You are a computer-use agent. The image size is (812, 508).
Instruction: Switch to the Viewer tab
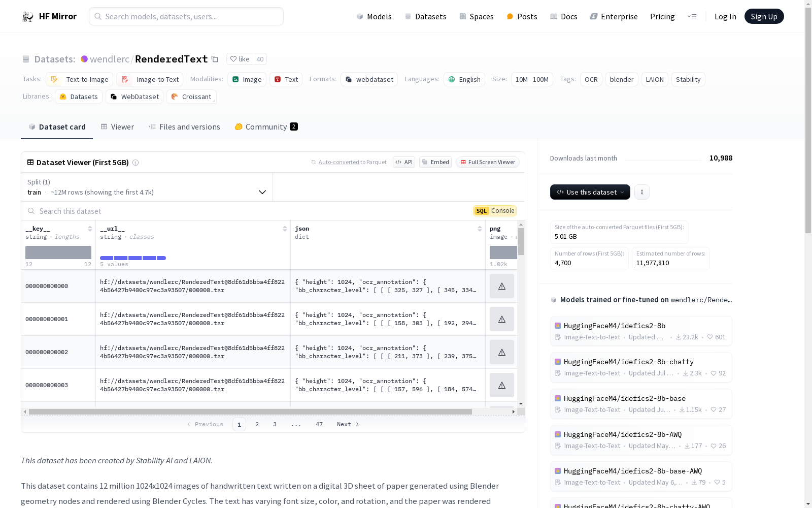tap(117, 127)
